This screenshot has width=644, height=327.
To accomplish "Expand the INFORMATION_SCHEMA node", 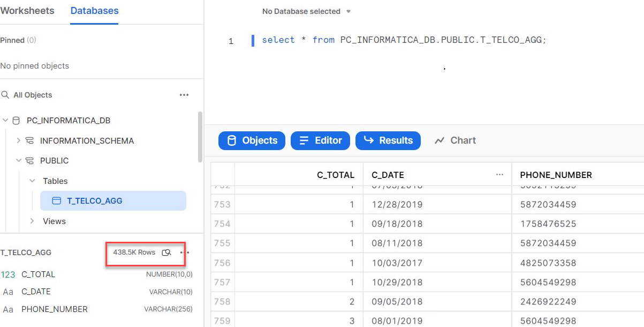I will click(19, 141).
